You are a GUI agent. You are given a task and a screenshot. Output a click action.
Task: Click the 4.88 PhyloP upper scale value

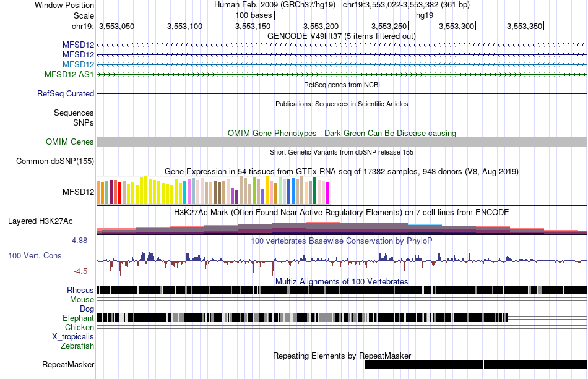click(80, 241)
